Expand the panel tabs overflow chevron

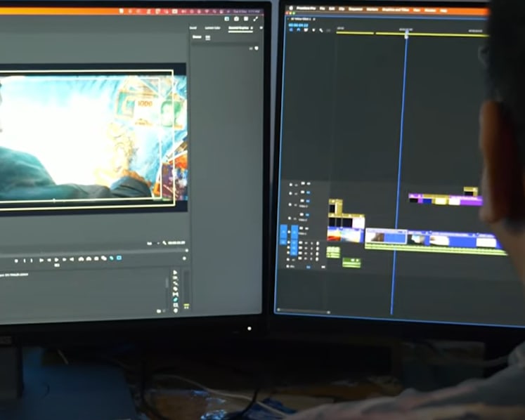tap(261, 28)
